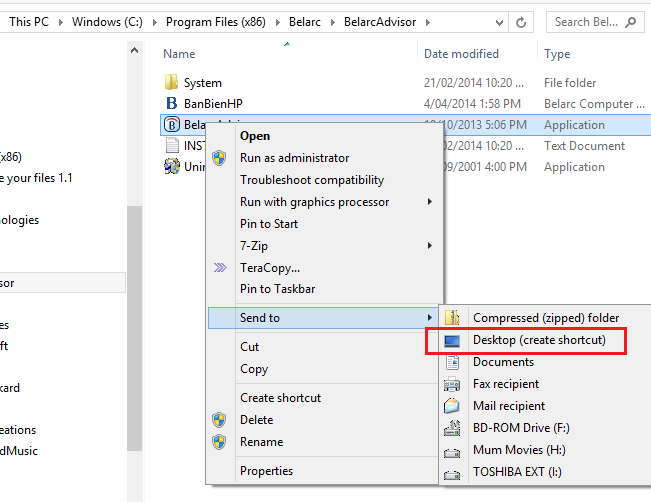The image size is (651, 502).
Task: Go to Program Files (x86) breadcrumb
Action: [x=215, y=22]
